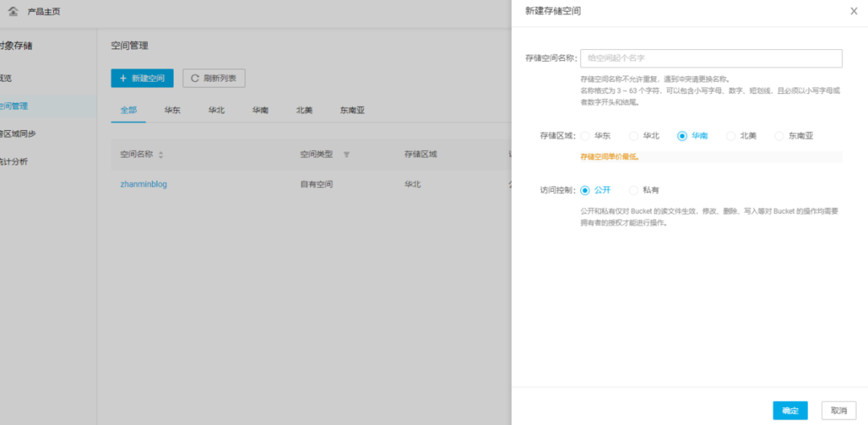Focus the 存储空间名称 input field
The height and width of the screenshot is (425, 868).
[711, 58]
